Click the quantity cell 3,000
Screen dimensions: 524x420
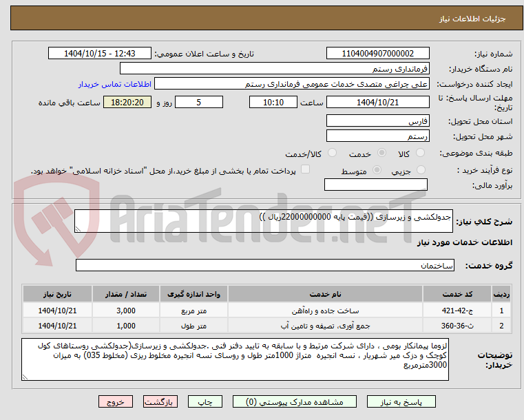pyautogui.click(x=126, y=311)
